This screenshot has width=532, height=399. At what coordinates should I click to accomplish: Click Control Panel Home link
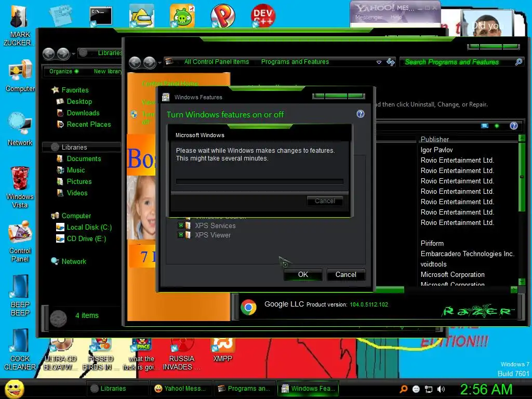(x=170, y=84)
